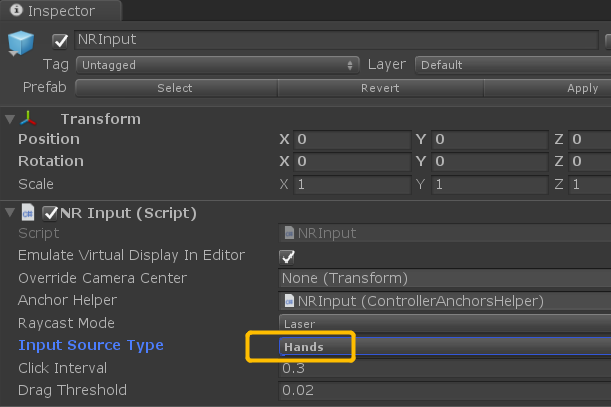The width and height of the screenshot is (611, 407).
Task: Uncheck Emulate Virtual Display In Editor
Action: (287, 256)
